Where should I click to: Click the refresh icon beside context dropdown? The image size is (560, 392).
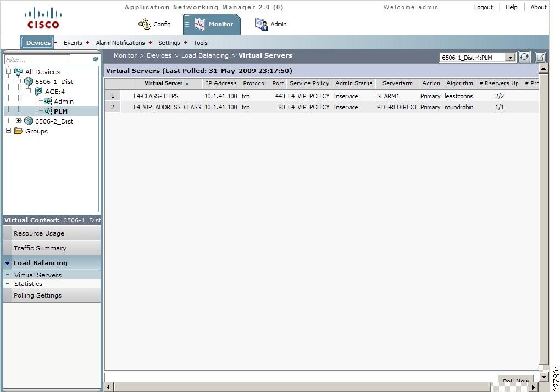click(524, 57)
